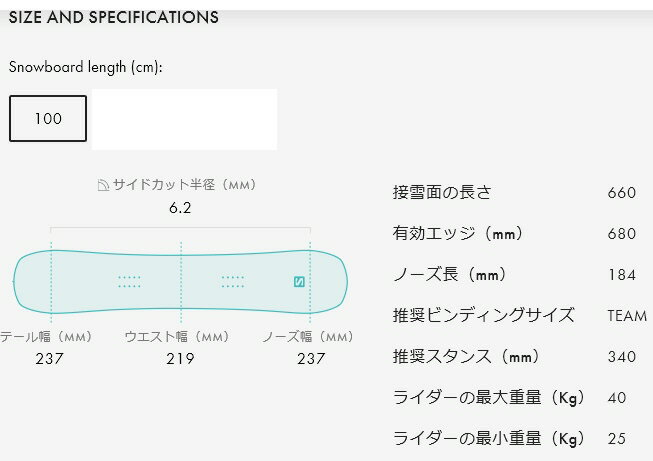
Task: Click the ウエスト幅 waist width label
Action: coord(177,337)
